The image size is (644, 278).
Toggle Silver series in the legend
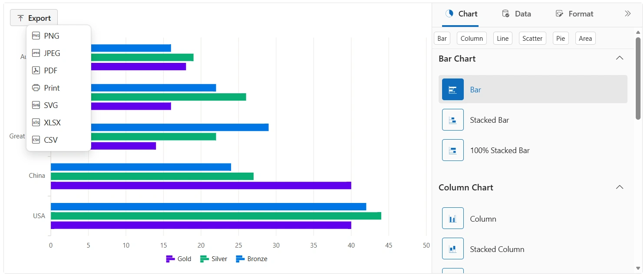pos(214,259)
